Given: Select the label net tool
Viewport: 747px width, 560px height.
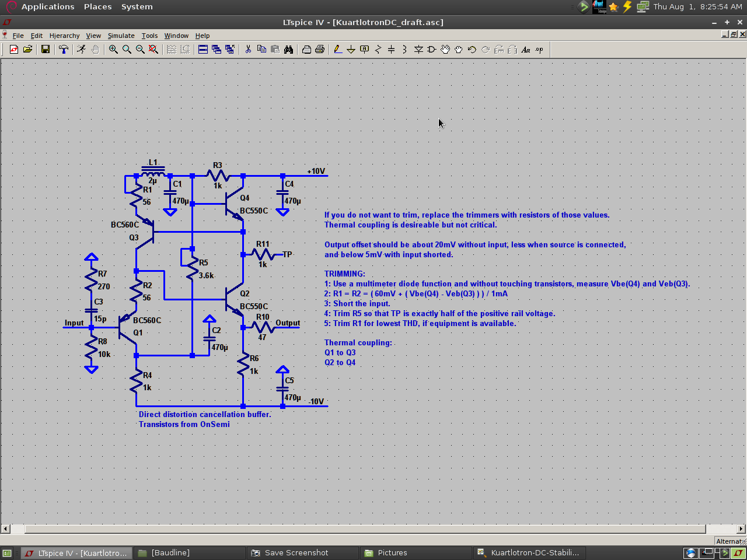Looking at the screenshot, I should pos(365,50).
